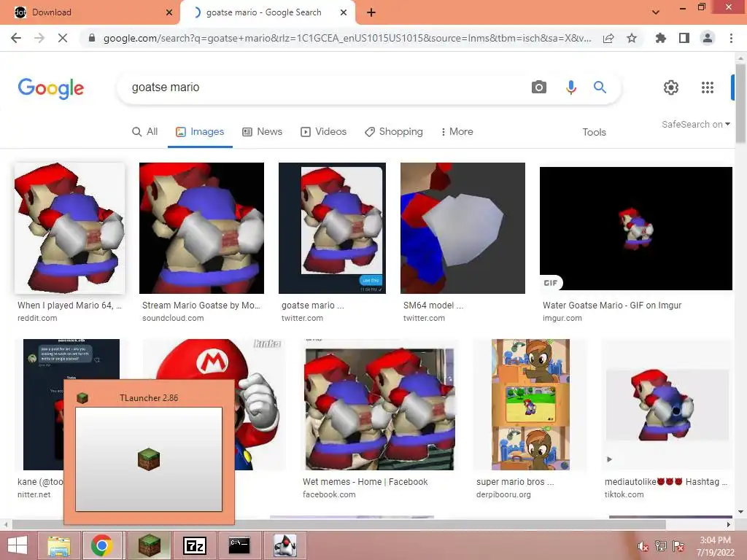View site lock information icon
The height and width of the screenshot is (560, 747).
click(x=92, y=38)
